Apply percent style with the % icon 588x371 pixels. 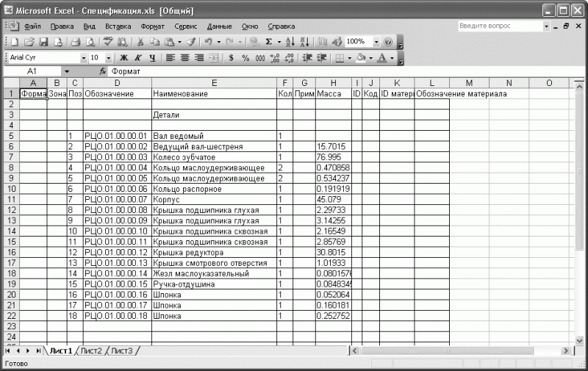[x=245, y=58]
